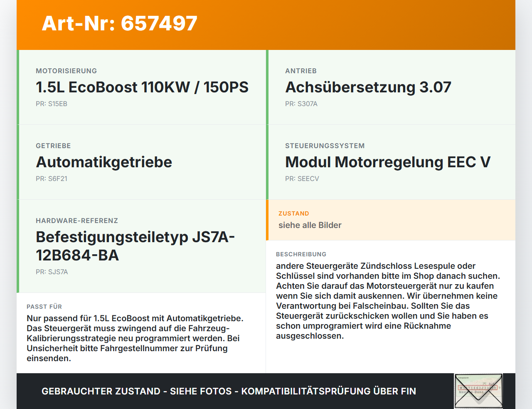The height and width of the screenshot is (409, 532).
Task: Click the PR: SEECV code
Action: click(302, 178)
